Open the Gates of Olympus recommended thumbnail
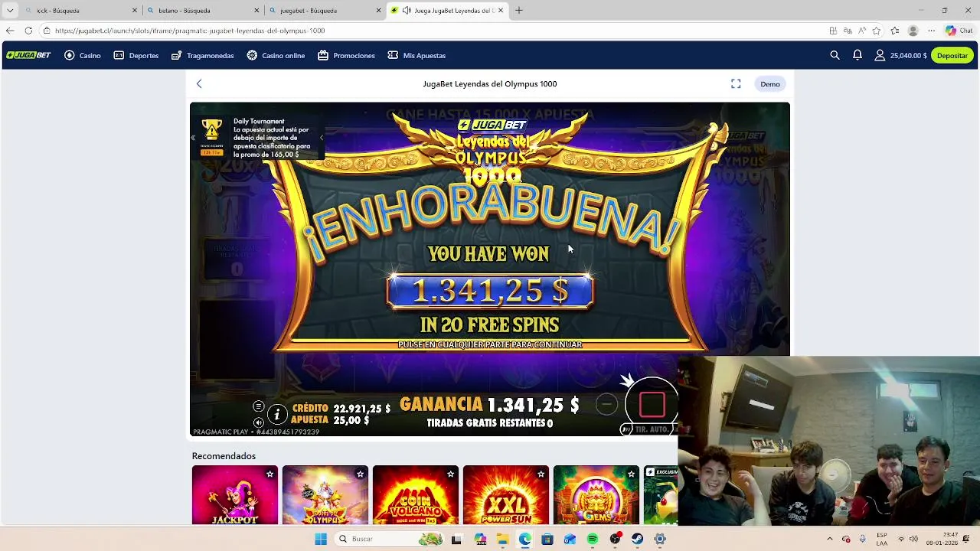980x551 pixels. tap(325, 496)
